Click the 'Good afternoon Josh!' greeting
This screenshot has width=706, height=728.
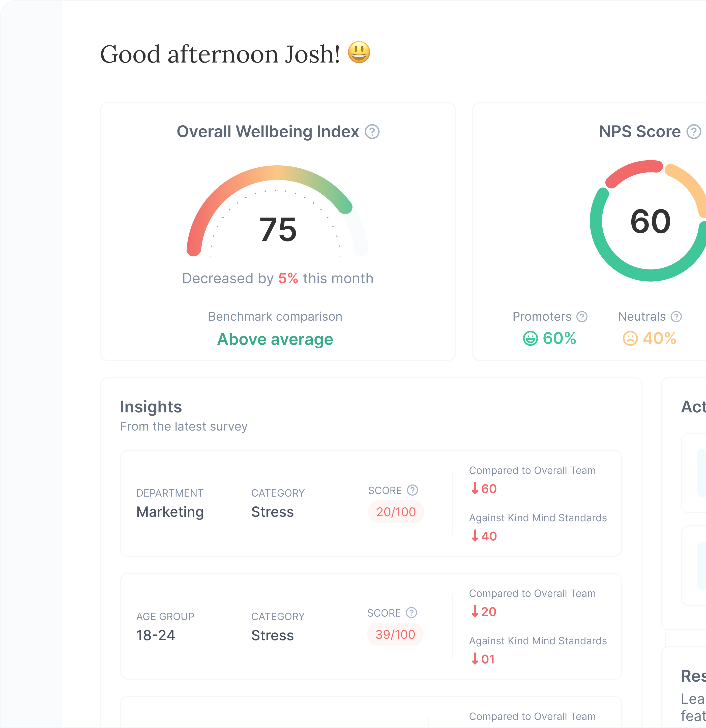[x=220, y=55]
